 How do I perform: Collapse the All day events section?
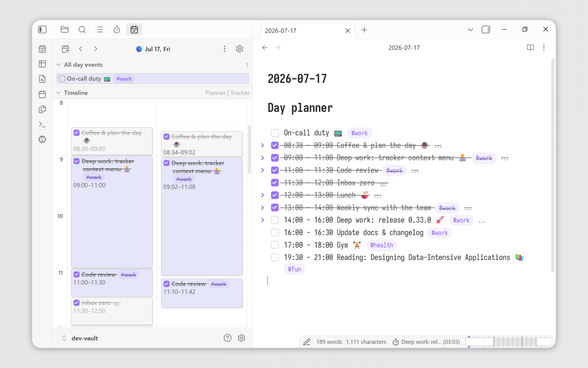[58, 65]
